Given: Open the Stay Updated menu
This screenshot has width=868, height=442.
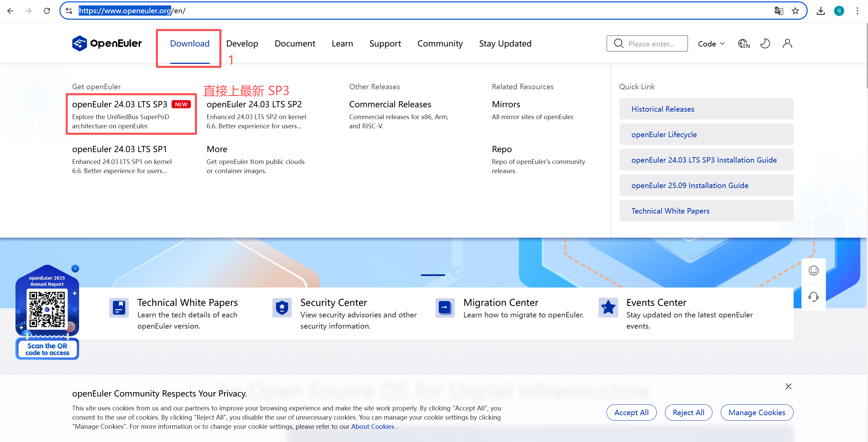Looking at the screenshot, I should click(x=505, y=43).
